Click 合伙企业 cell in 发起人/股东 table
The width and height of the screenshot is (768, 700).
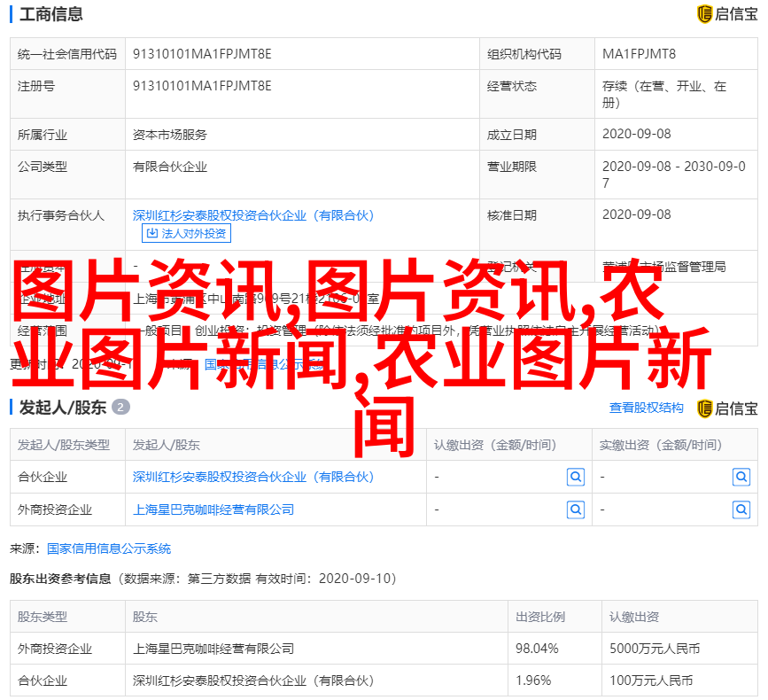(67, 477)
